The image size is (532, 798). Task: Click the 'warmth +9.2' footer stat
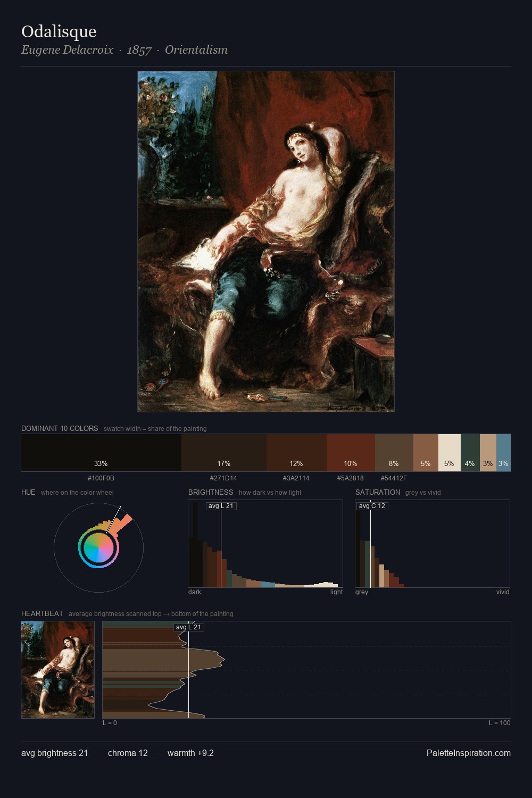coord(190,753)
